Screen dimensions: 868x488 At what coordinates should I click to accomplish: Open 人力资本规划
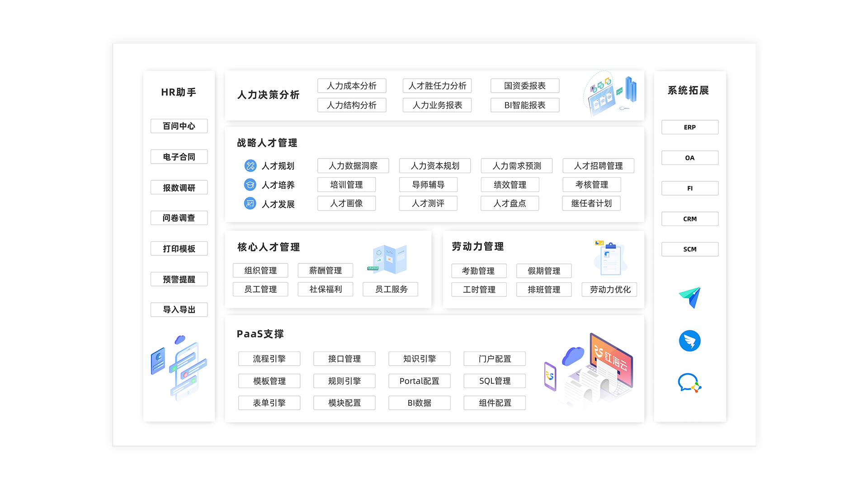435,166
